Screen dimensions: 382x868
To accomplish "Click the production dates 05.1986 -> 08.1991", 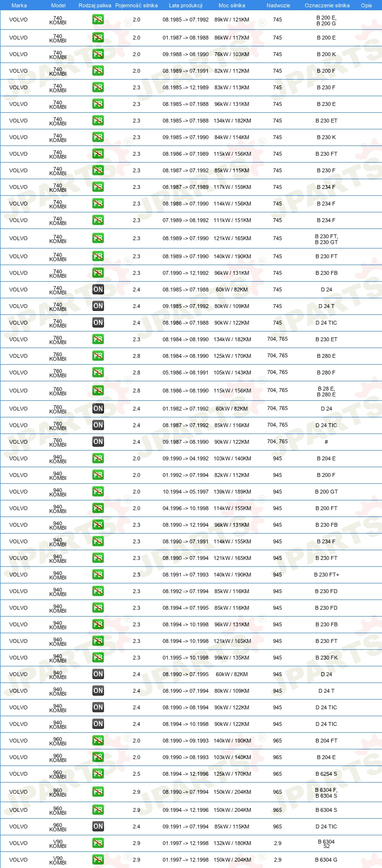I will pyautogui.click(x=186, y=372).
